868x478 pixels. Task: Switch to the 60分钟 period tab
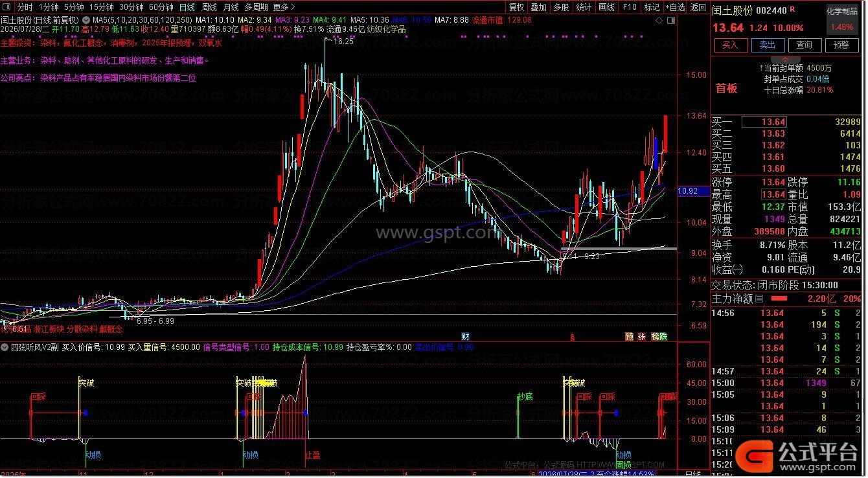pyautogui.click(x=161, y=7)
